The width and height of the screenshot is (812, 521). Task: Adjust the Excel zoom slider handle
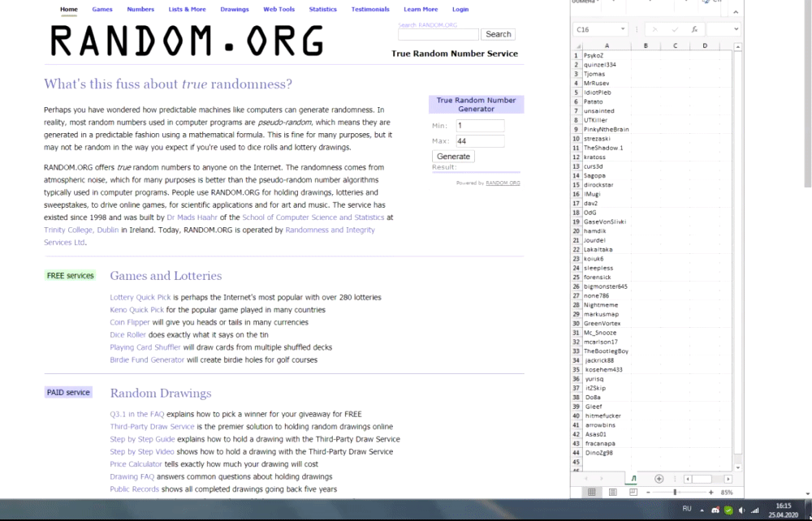675,493
